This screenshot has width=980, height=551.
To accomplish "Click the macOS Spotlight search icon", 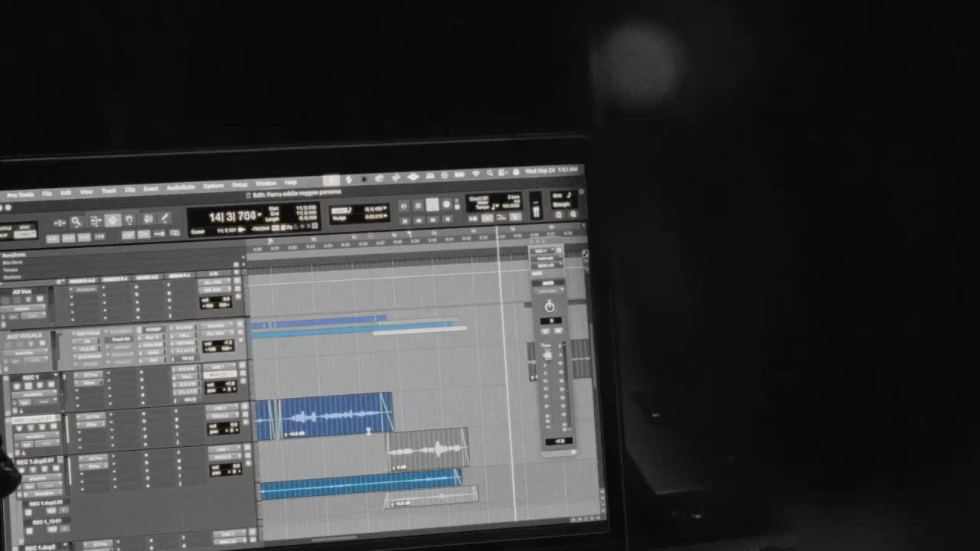I will click(x=490, y=174).
